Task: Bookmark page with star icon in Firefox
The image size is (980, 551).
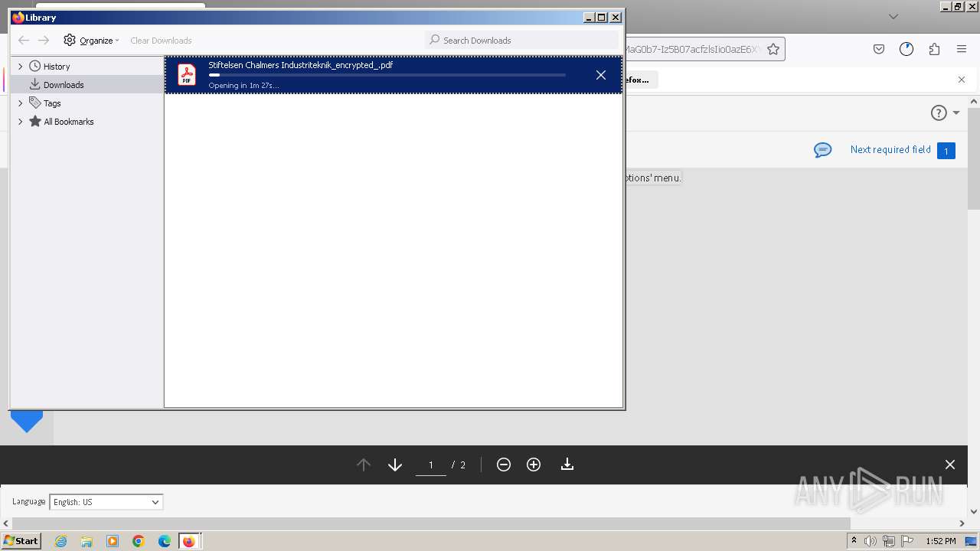Action: pos(773,49)
